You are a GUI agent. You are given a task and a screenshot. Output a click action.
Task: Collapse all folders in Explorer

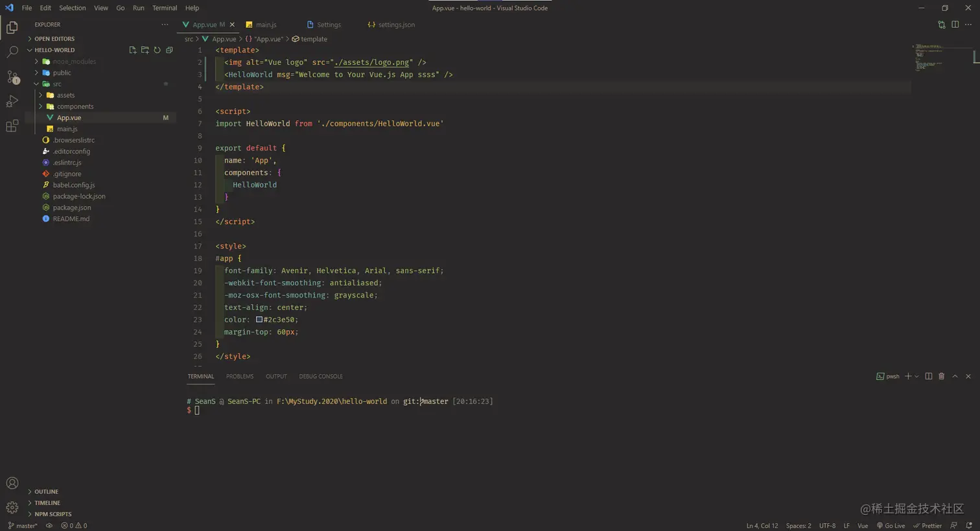tap(169, 50)
